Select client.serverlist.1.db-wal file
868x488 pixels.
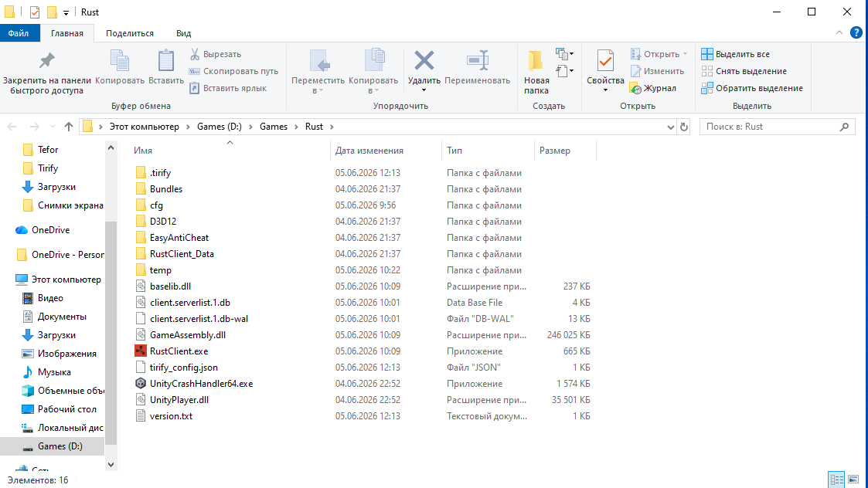coord(199,319)
